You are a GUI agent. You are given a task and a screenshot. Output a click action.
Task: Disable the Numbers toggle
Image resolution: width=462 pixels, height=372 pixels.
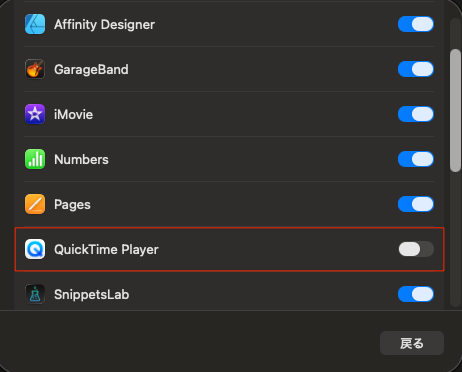416,159
